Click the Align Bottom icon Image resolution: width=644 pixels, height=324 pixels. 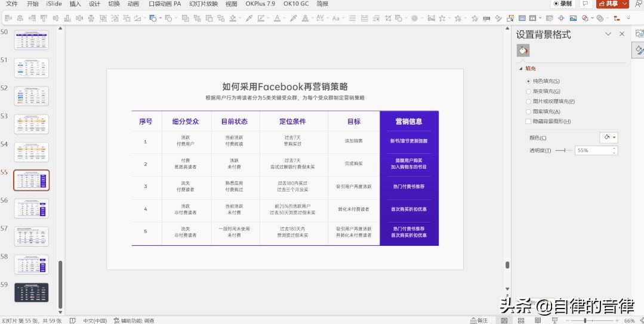(x=67, y=18)
